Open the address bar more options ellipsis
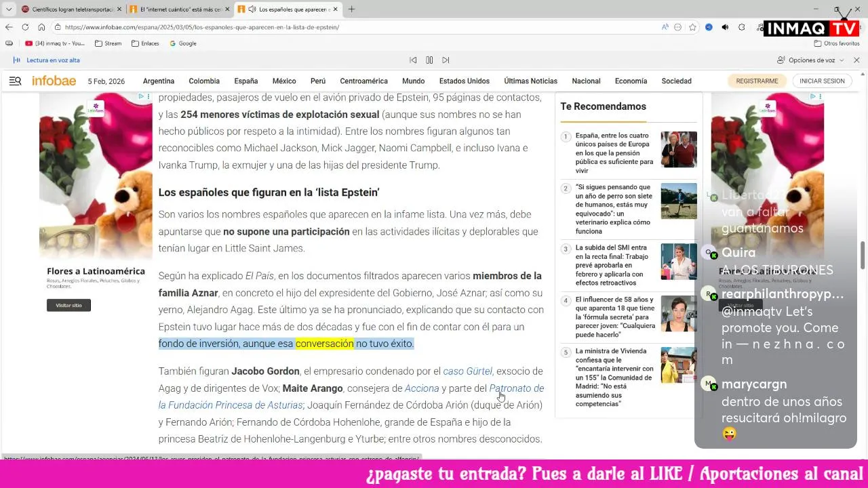Image resolution: width=868 pixels, height=488 pixels. [x=678, y=27]
